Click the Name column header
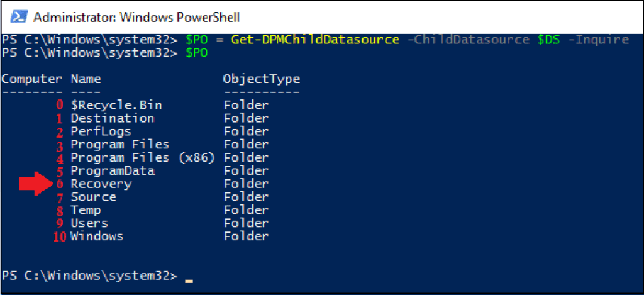644x295 pixels. (86, 79)
